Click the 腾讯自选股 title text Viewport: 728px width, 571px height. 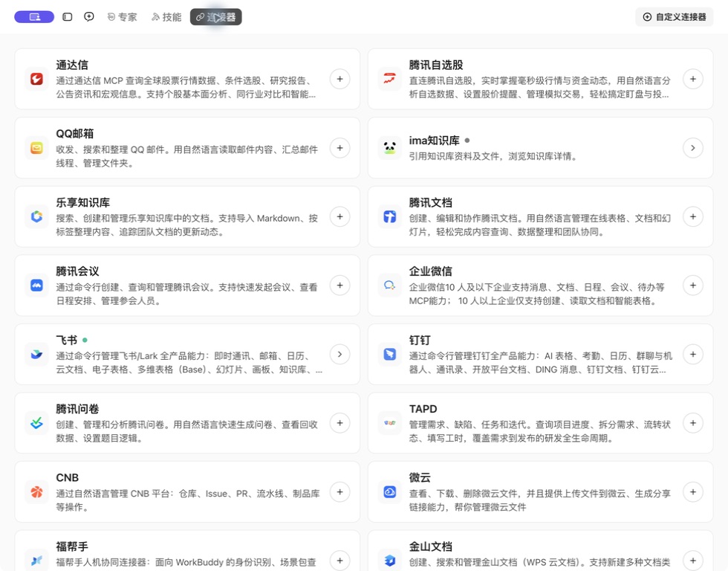click(x=436, y=65)
